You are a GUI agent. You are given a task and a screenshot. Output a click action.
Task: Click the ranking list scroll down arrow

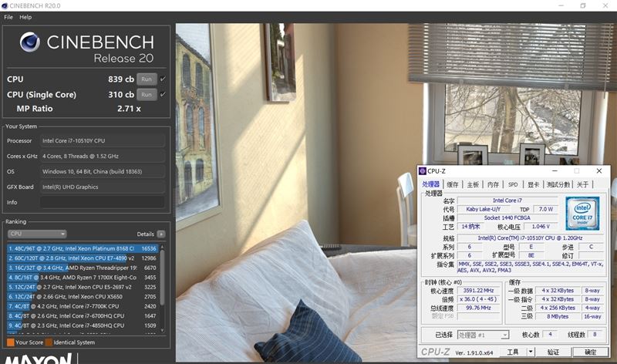[x=162, y=330]
